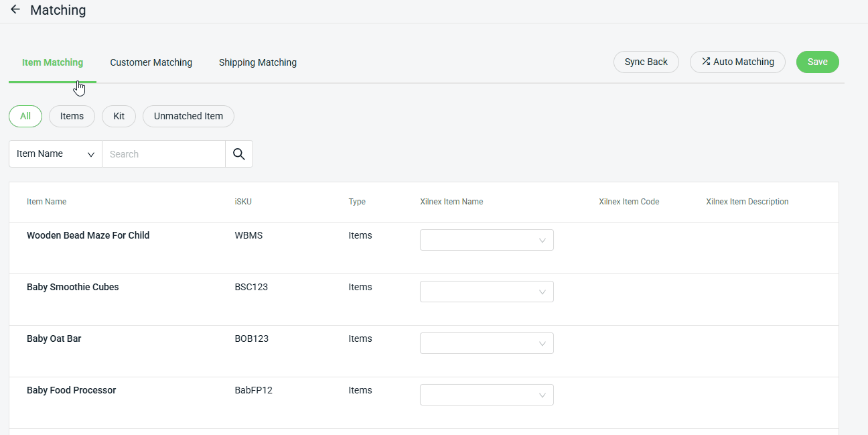Click the green Save button
The height and width of the screenshot is (435, 868).
(817, 62)
